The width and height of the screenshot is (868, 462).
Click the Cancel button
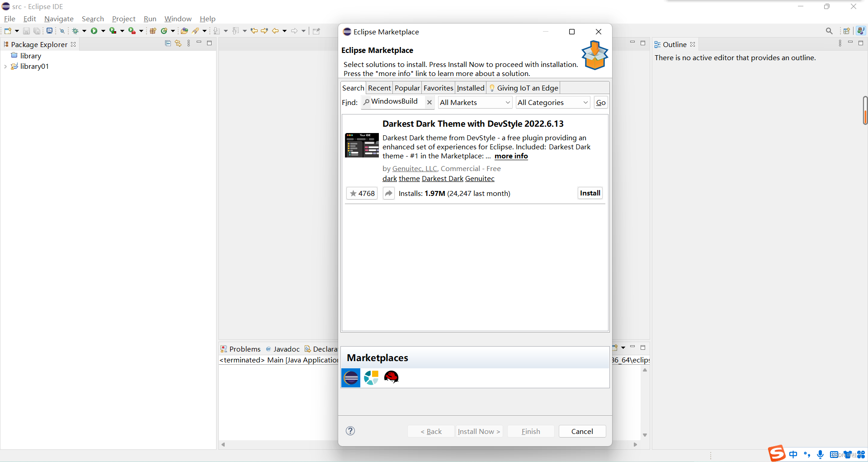tap(582, 431)
